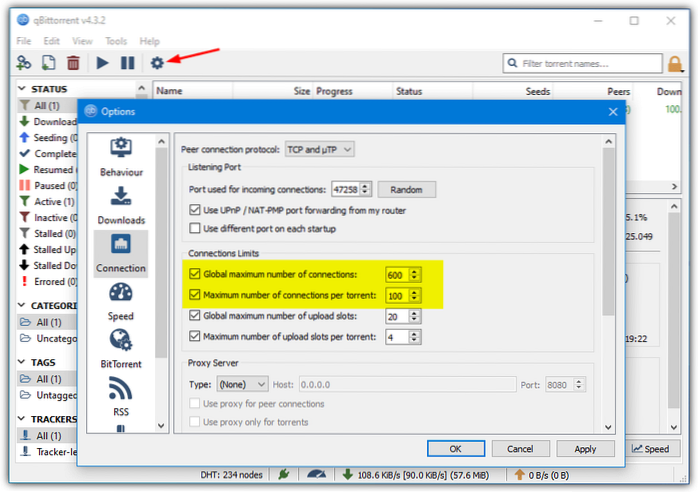The height and width of the screenshot is (492, 698).
Task: Click the Random port button
Action: click(406, 189)
